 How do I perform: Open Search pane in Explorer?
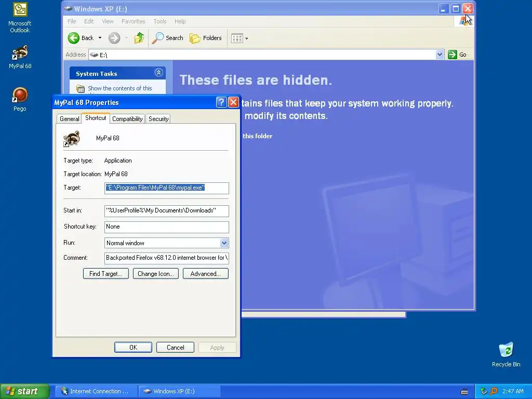point(167,38)
